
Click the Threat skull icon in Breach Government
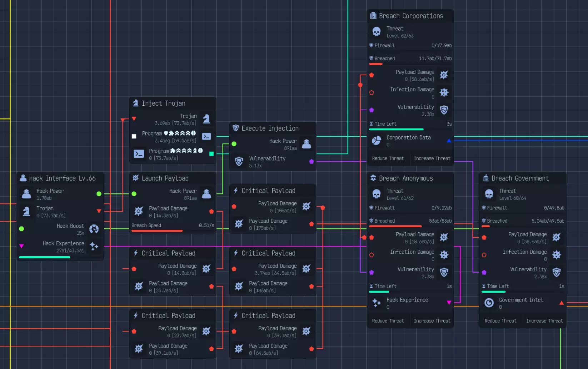[489, 194]
